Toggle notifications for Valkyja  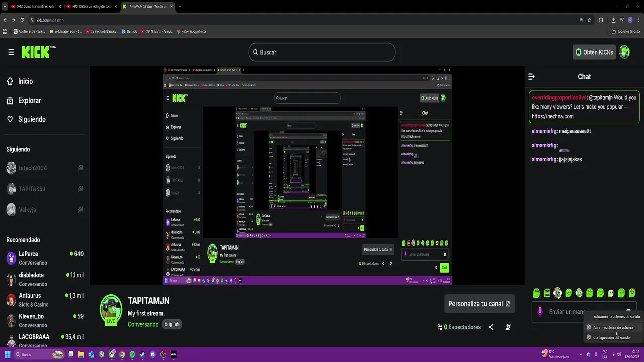click(80, 209)
